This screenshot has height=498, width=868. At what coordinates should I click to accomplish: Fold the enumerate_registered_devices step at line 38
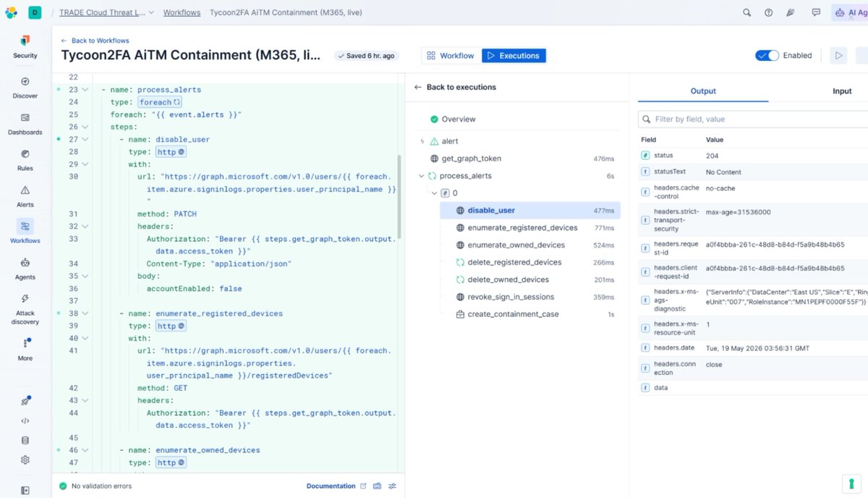point(85,313)
